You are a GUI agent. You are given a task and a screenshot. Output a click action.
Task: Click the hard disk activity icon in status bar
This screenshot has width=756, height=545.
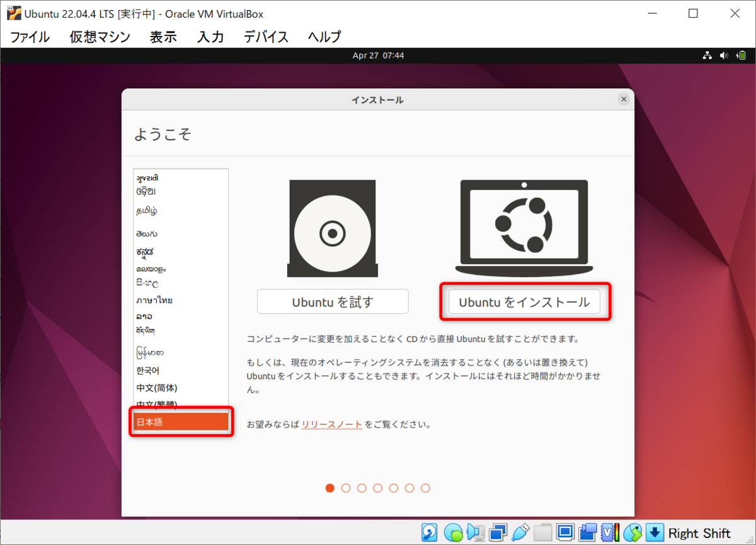pos(430,533)
